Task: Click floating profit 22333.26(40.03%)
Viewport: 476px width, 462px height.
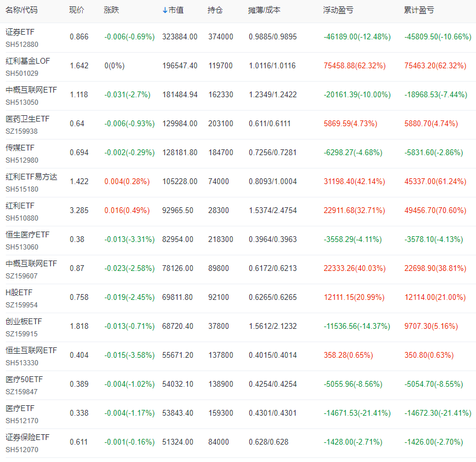Action: click(355, 268)
